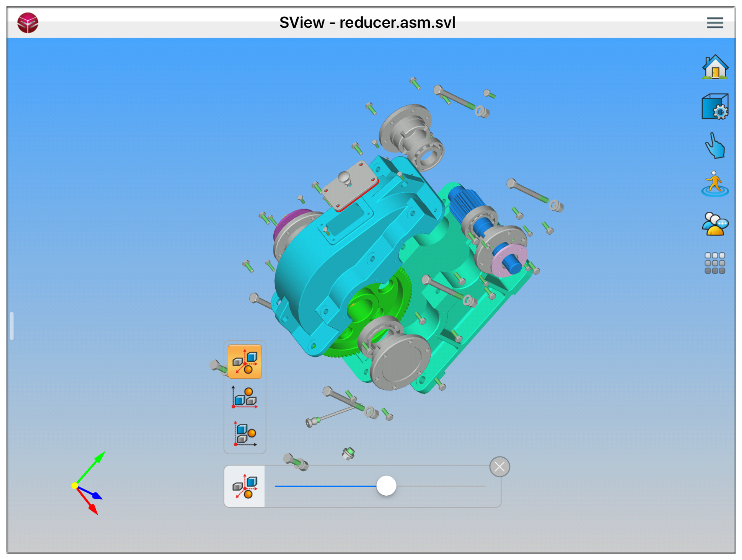Click the explode icon beside the slider
This screenshot has width=742, height=560.
pyautogui.click(x=245, y=487)
